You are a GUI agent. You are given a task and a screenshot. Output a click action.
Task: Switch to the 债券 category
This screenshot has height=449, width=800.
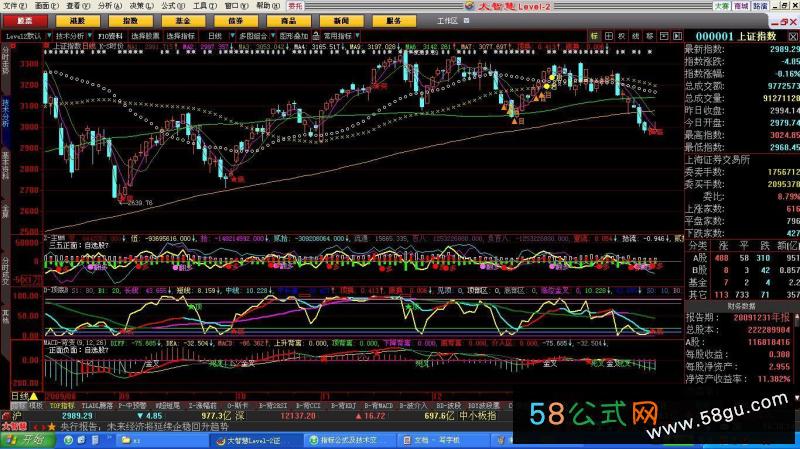[236, 21]
